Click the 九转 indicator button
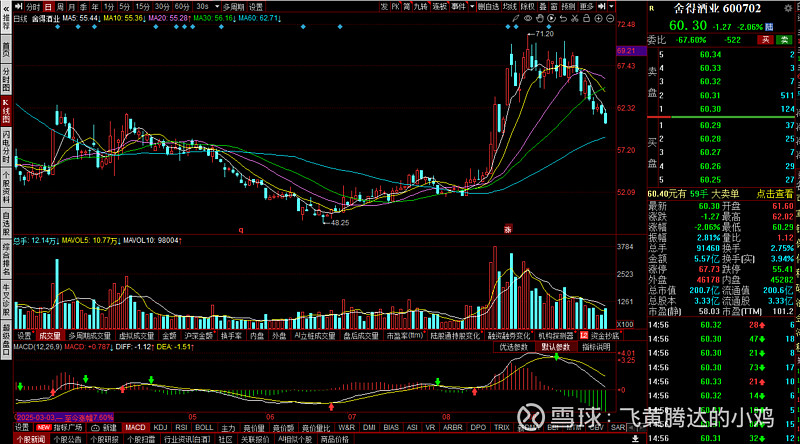Viewport: 800px width, 444px height. (420, 7)
